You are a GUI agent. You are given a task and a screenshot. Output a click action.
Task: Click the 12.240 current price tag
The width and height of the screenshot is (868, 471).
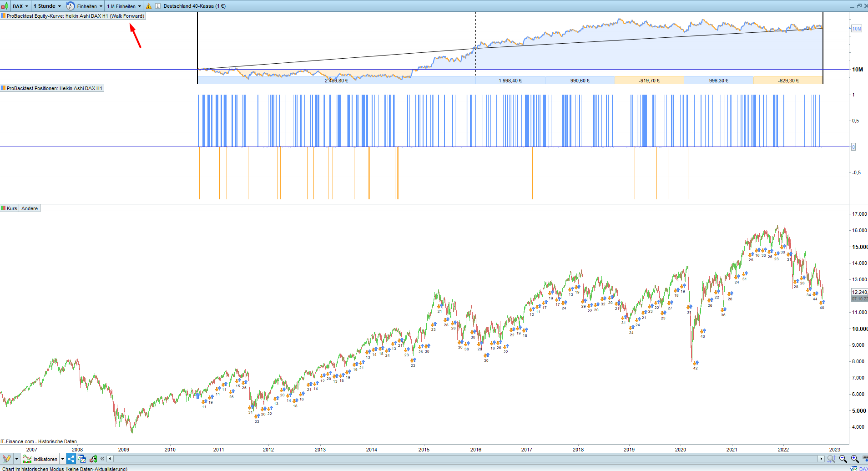pyautogui.click(x=860, y=292)
